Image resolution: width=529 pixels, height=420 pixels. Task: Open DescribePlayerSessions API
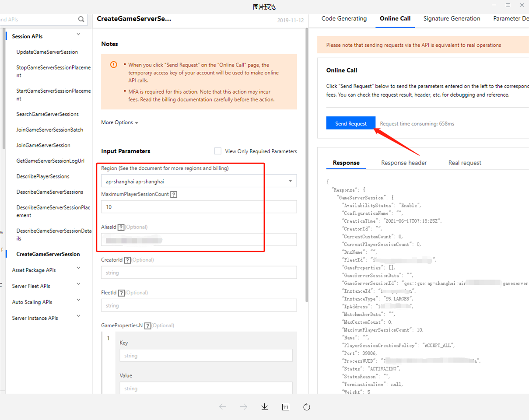click(43, 177)
